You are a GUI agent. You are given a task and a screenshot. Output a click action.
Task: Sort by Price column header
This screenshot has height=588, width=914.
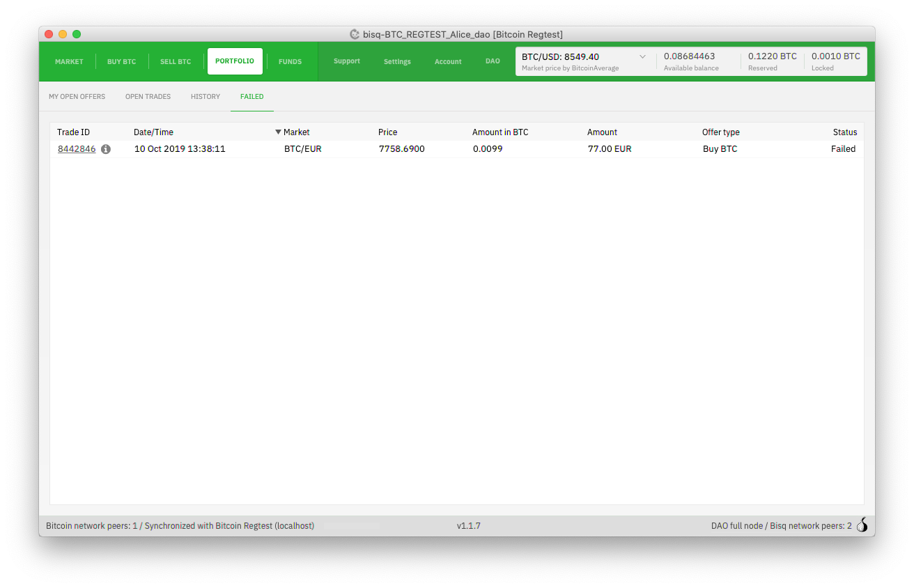[x=387, y=132]
